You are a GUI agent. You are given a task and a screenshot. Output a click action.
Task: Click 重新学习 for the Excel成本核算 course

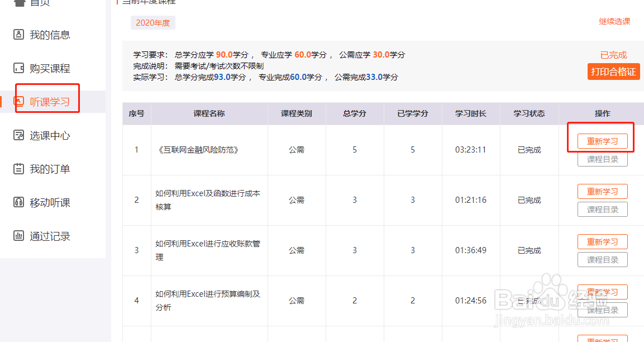click(602, 191)
